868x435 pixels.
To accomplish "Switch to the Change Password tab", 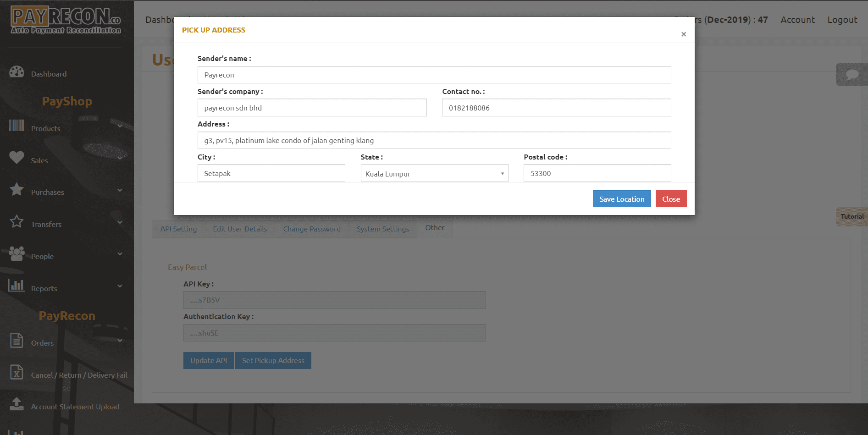I will click(312, 229).
